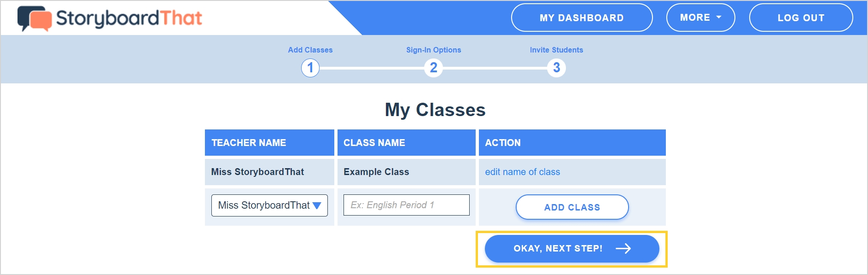Click step 2 circle for Sign-In Options

[433, 68]
